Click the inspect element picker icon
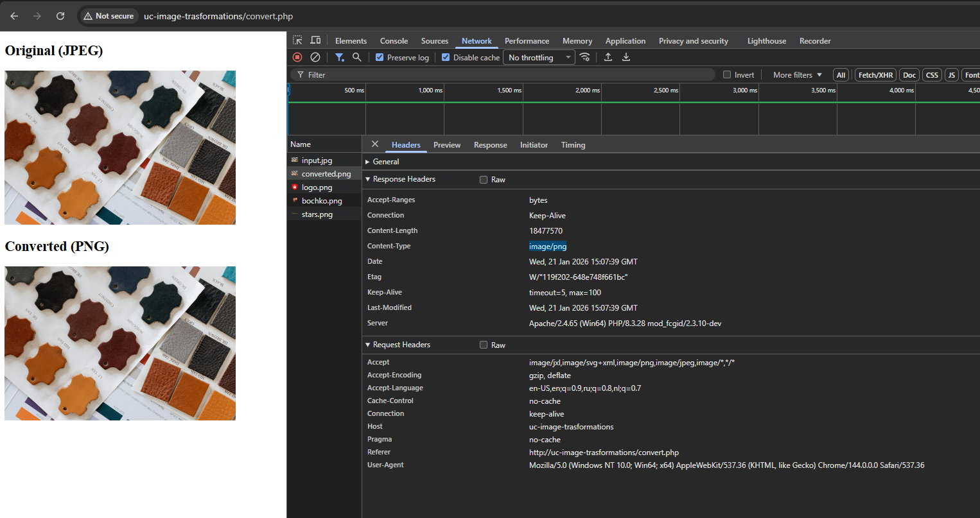The height and width of the screenshot is (518, 980). coord(297,40)
